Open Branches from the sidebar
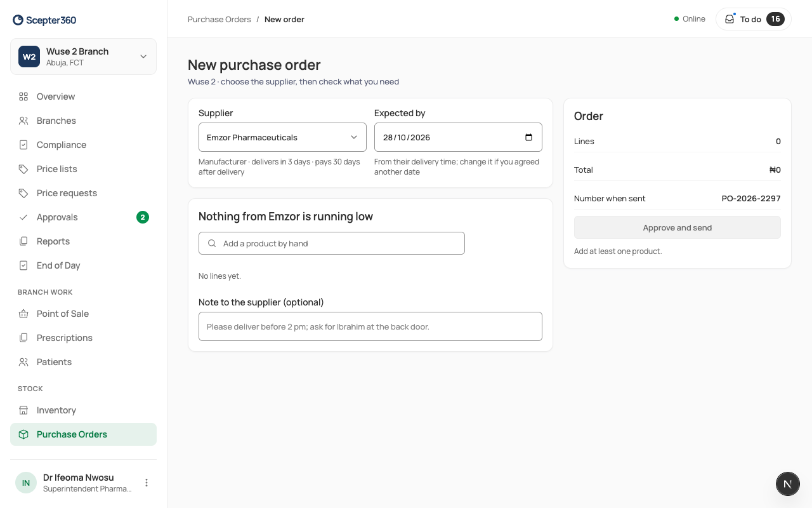The width and height of the screenshot is (812, 508). point(83,121)
